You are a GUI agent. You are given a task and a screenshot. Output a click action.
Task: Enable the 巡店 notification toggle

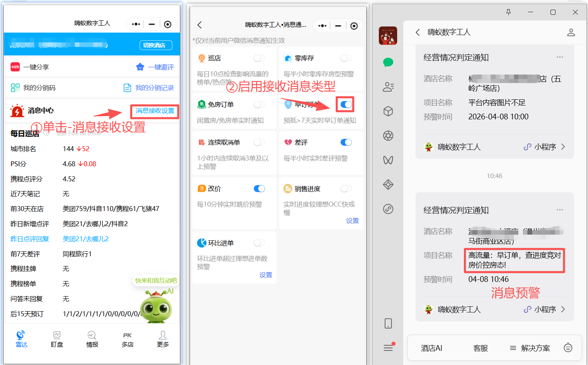point(258,58)
